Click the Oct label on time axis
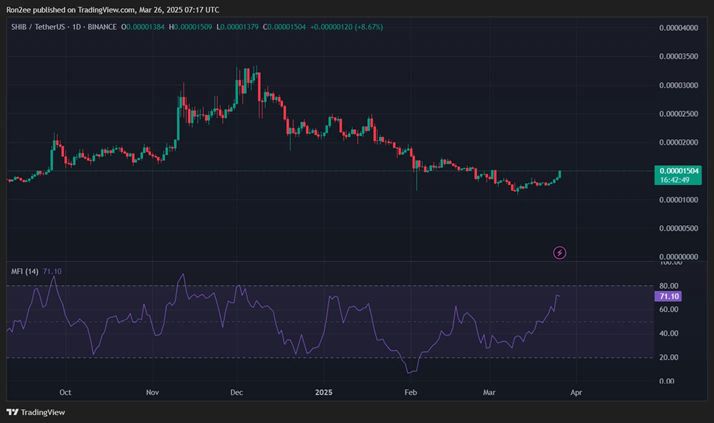This screenshot has height=423, width=714. tap(65, 394)
